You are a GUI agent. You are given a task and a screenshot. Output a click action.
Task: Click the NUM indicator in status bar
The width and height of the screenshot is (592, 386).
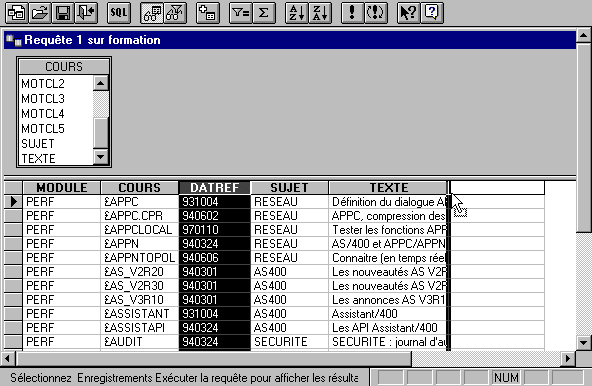pyautogui.click(x=506, y=377)
